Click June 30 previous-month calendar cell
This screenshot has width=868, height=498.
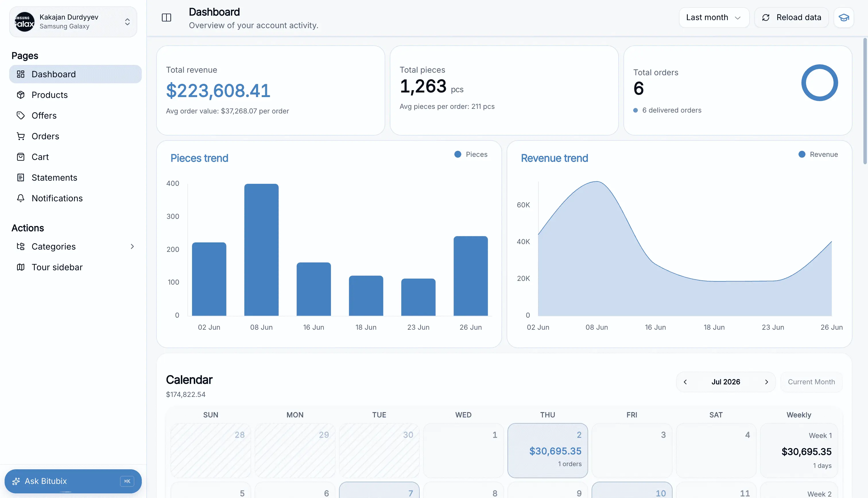coord(379,450)
